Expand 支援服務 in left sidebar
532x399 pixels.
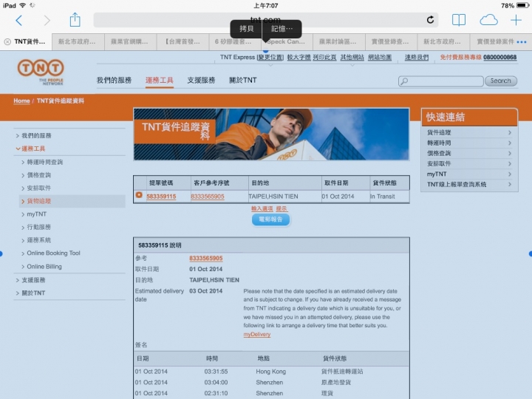point(33,280)
